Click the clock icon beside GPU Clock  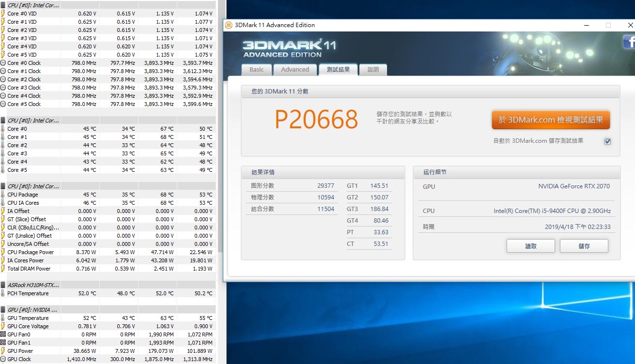pyautogui.click(x=3, y=359)
